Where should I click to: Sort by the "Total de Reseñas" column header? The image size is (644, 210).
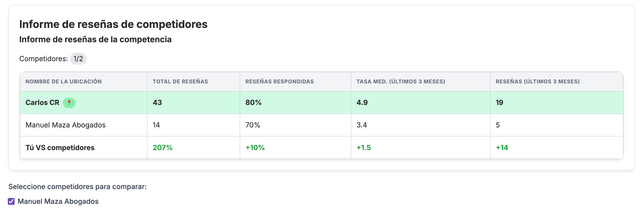[180, 81]
